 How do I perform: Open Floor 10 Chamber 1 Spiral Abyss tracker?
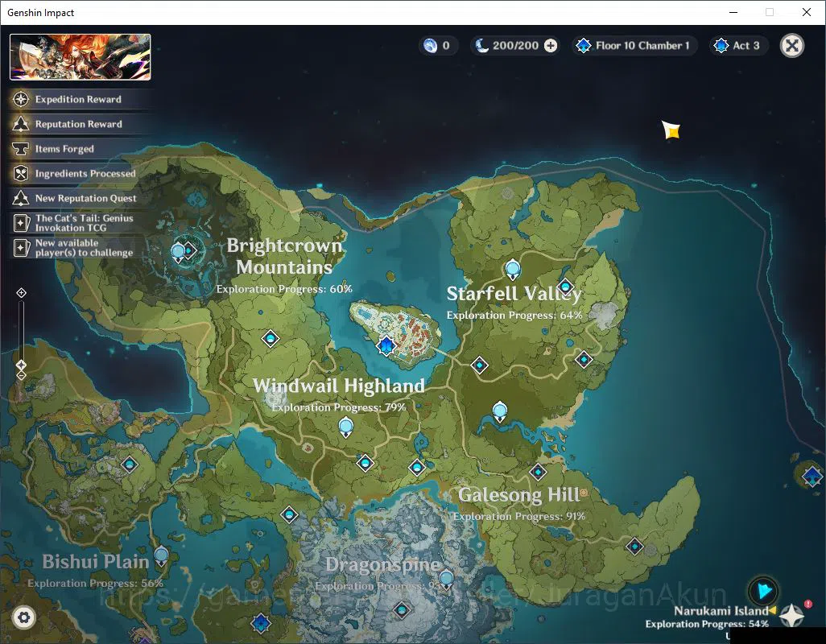point(634,46)
